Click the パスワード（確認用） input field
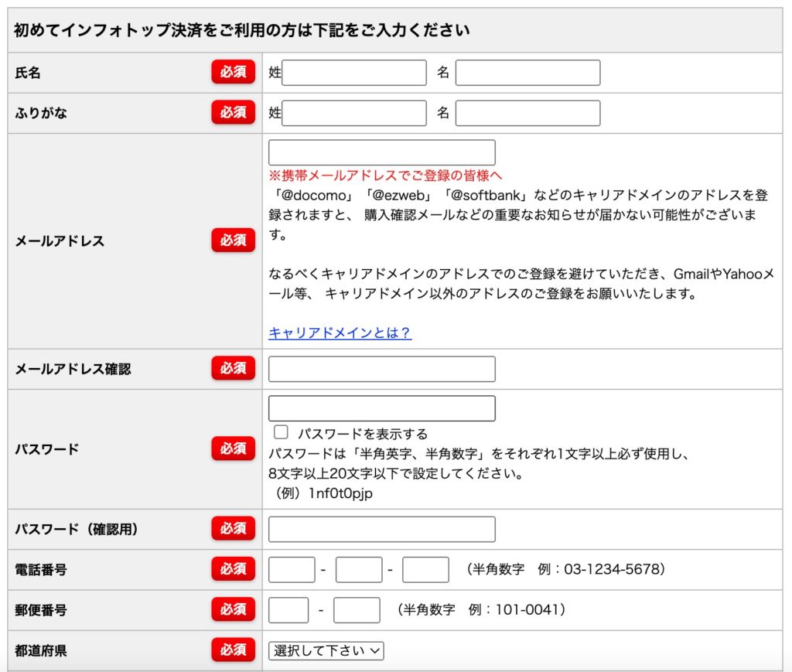Image resolution: width=792 pixels, height=672 pixels. (x=381, y=529)
